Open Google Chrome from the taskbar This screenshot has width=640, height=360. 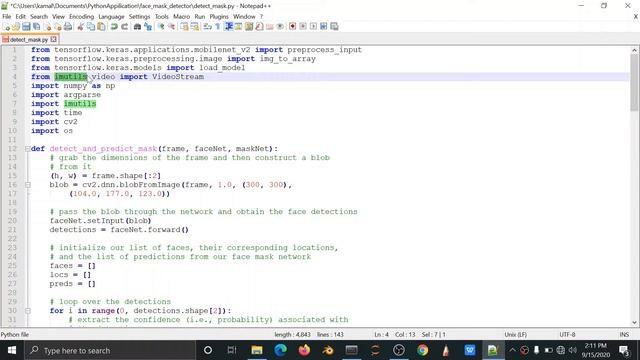(x=422, y=350)
